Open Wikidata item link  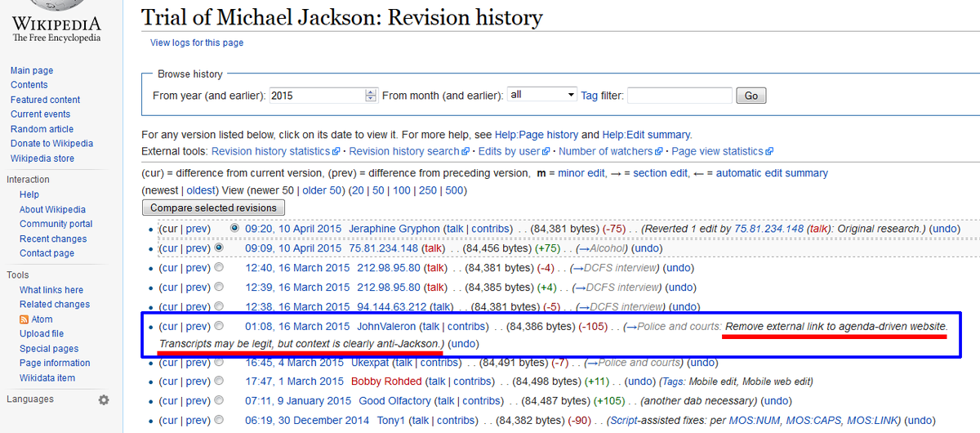47,378
